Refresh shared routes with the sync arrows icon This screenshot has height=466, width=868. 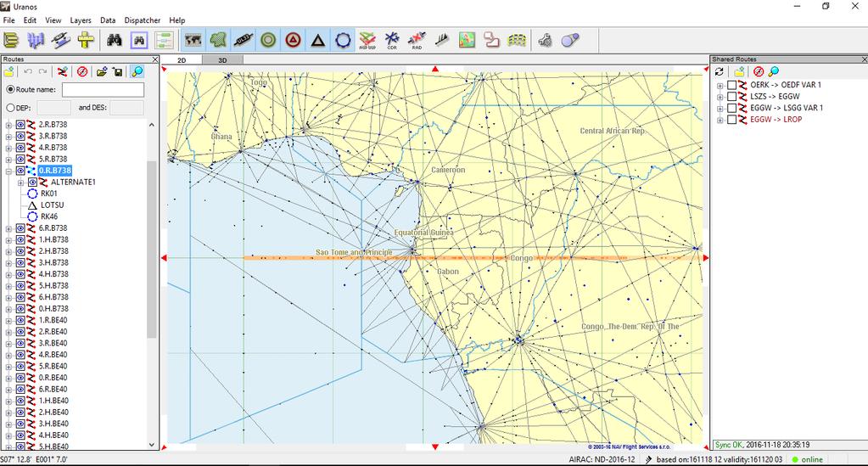719,71
